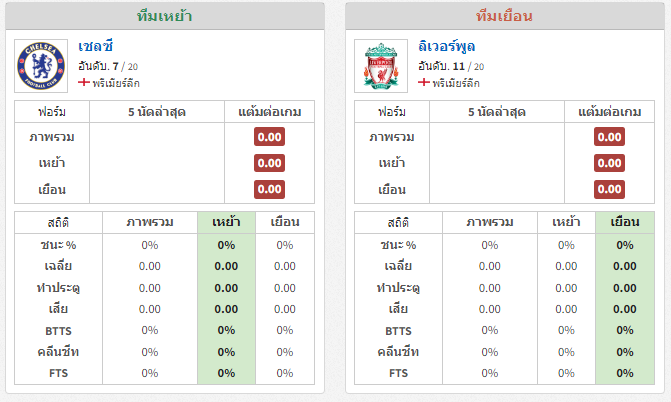671x402 pixels.
Task: Click the BTTS row in Chelsea stats
Action: point(164,331)
